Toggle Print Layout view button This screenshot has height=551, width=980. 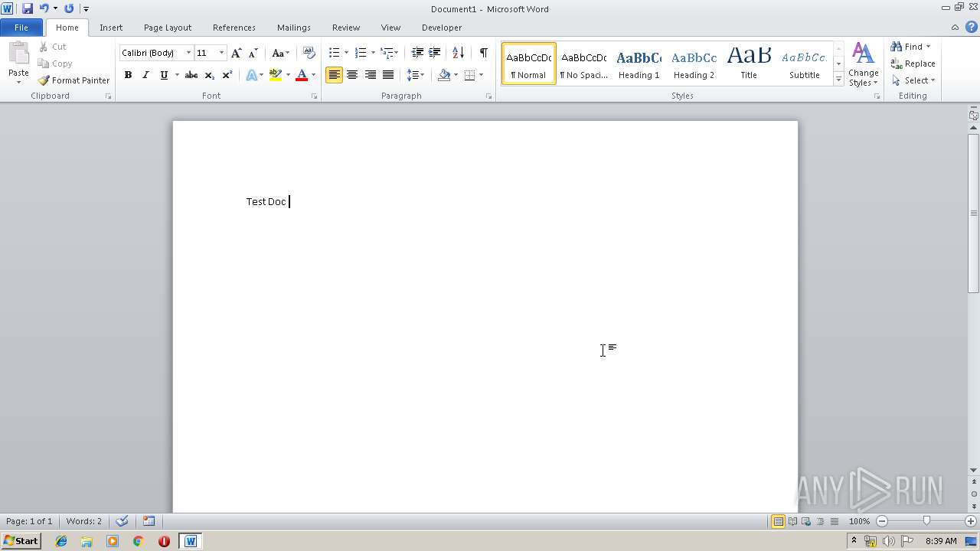778,521
